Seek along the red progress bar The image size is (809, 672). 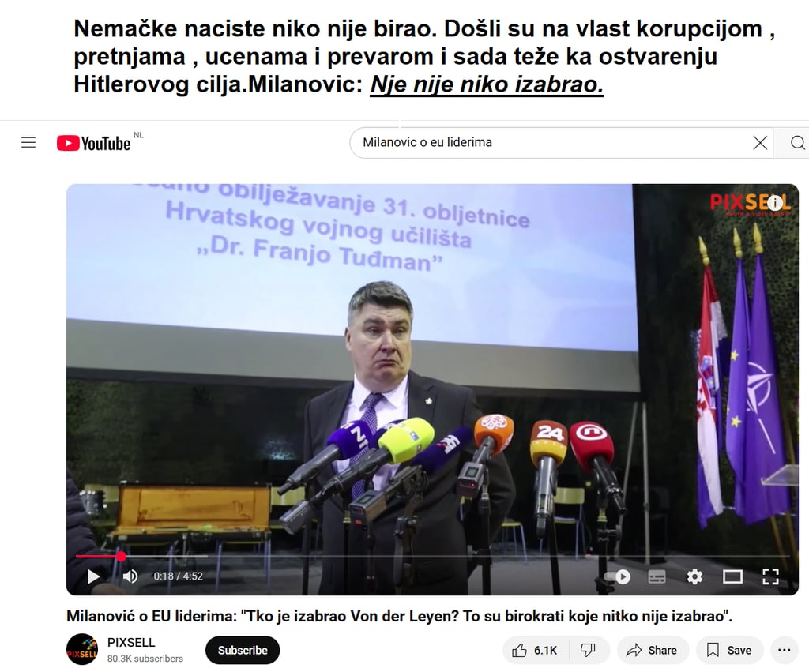(432, 556)
